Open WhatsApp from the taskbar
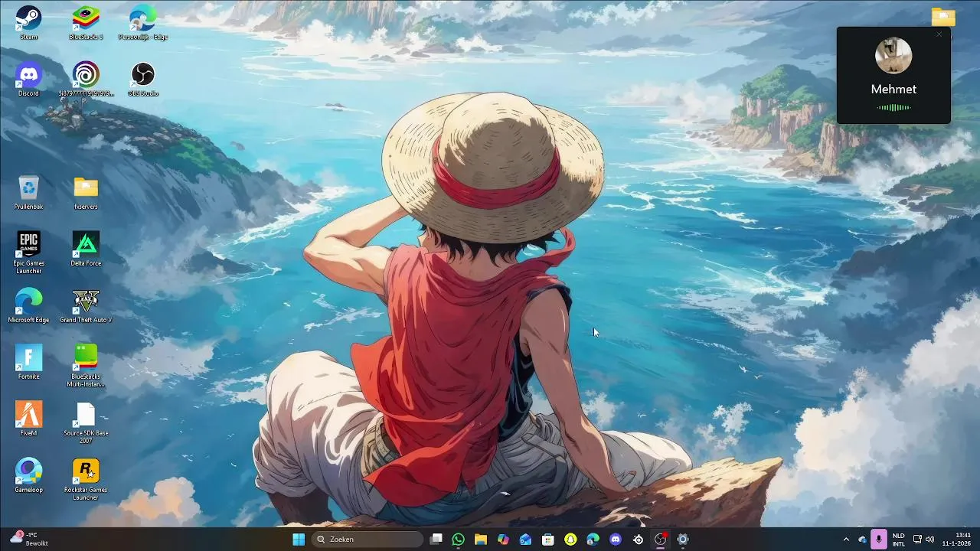This screenshot has width=980, height=551. [458, 540]
